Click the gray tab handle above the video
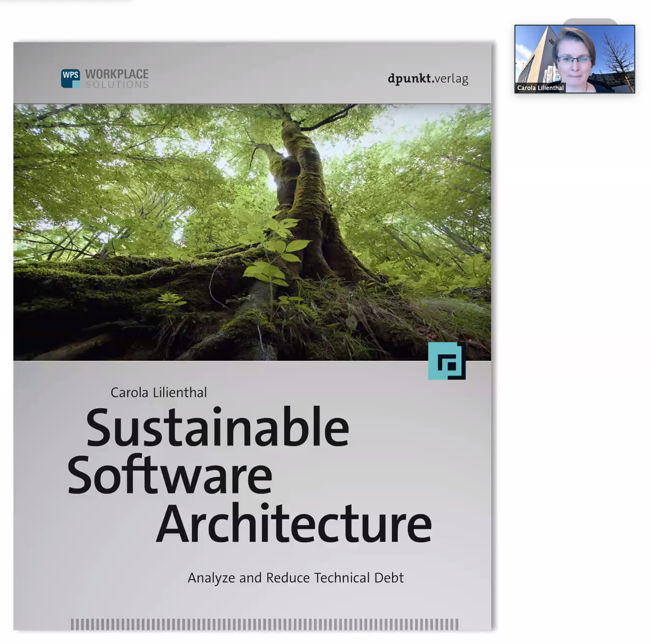The height and width of the screenshot is (644, 650). pyautogui.click(x=590, y=21)
